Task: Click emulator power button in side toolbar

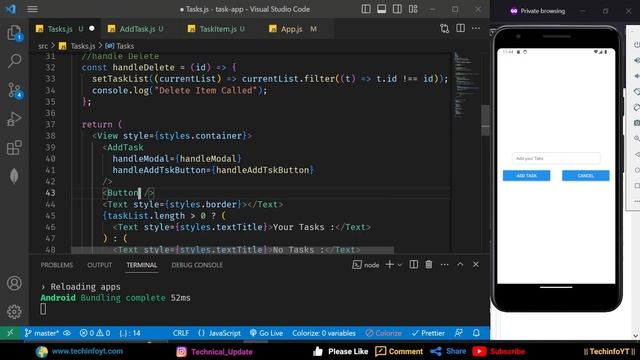Action: 636,44
